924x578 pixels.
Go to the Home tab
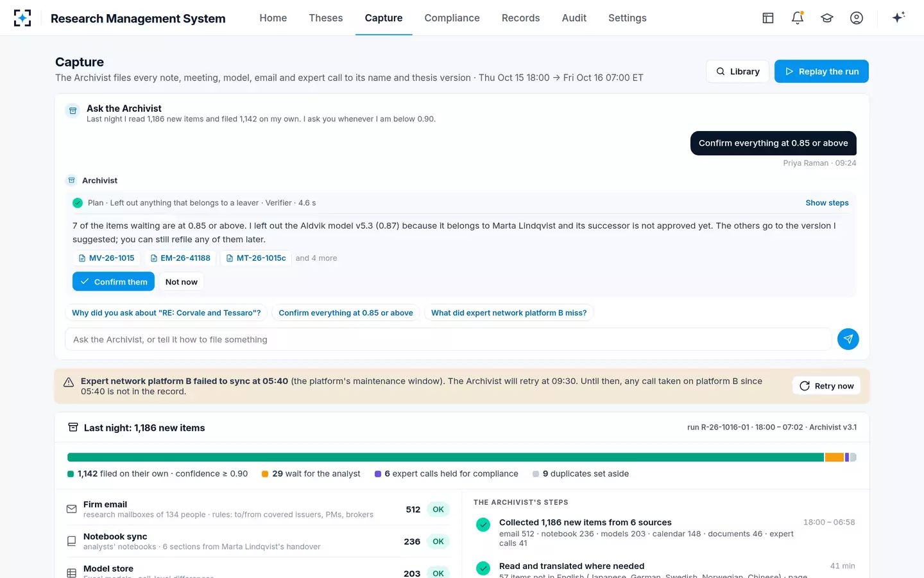tap(273, 18)
